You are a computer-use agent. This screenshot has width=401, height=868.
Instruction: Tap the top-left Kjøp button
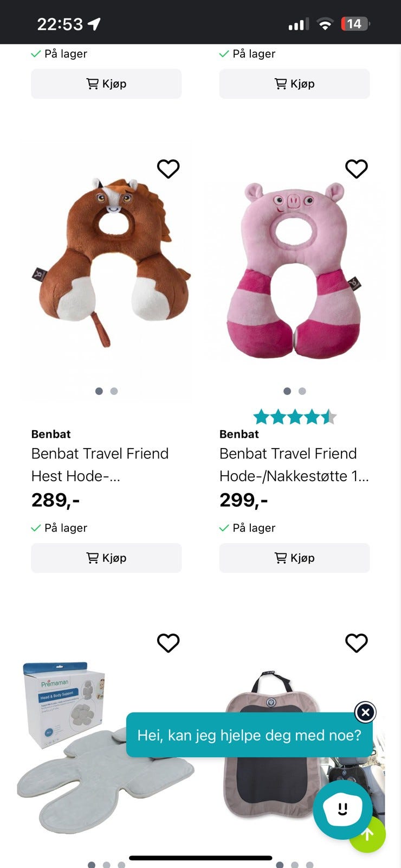pos(106,84)
